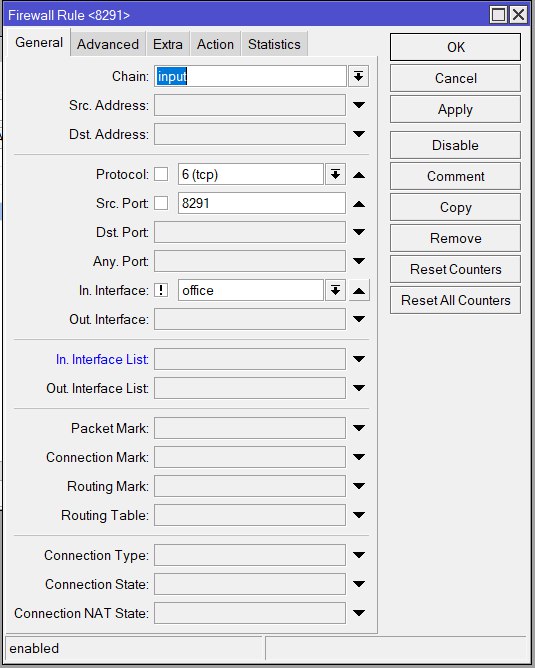Expand the Dst. Port field
535x668 pixels.
[x=359, y=232]
